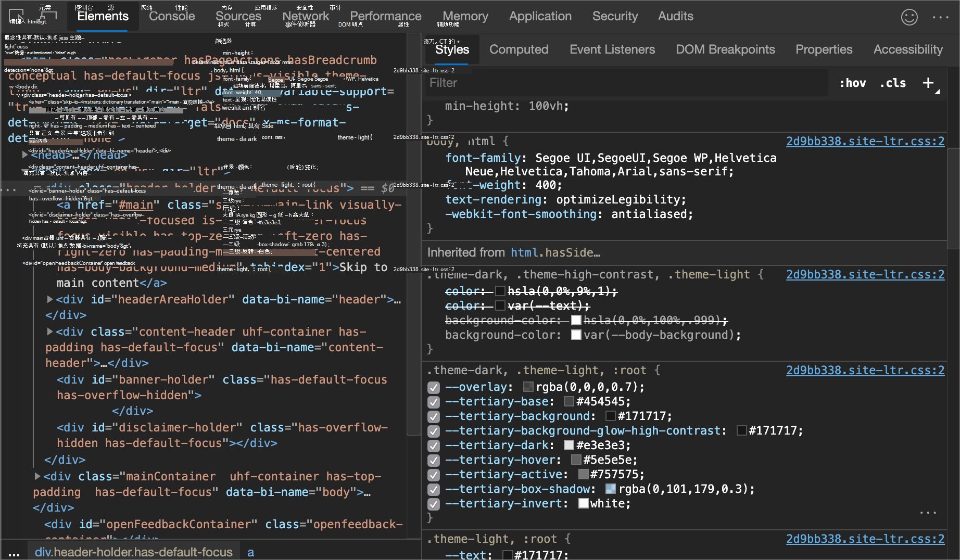Toggle the :hov element state button
The width and height of the screenshot is (960, 560).
point(853,83)
